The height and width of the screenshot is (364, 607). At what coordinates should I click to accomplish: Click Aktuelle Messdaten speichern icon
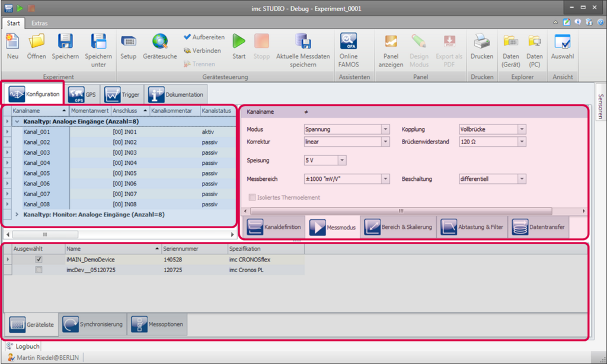coord(303,41)
